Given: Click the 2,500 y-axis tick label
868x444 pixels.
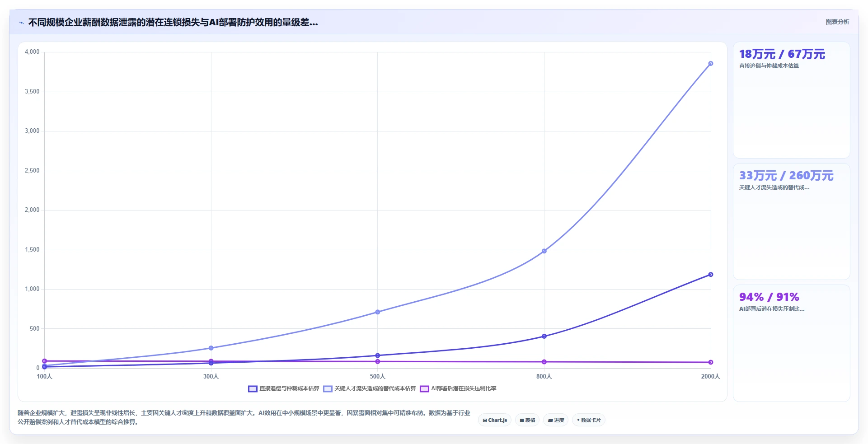Looking at the screenshot, I should click(32, 171).
